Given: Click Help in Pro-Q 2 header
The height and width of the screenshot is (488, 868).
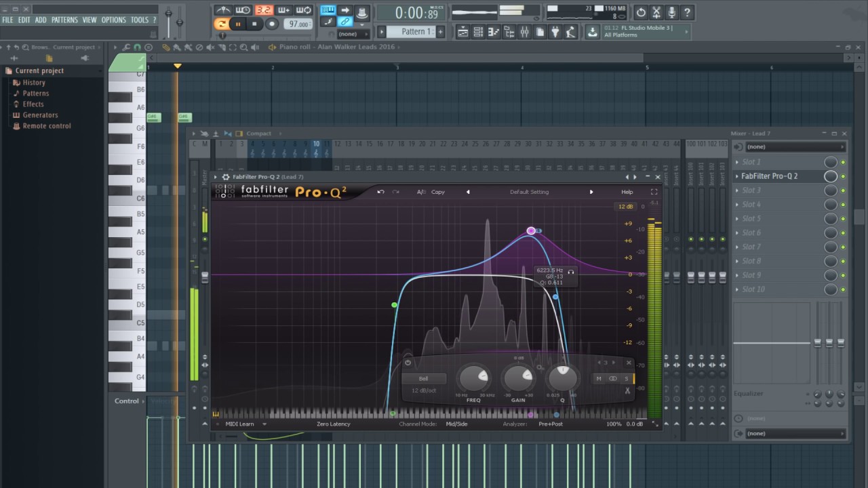Looking at the screenshot, I should 627,192.
